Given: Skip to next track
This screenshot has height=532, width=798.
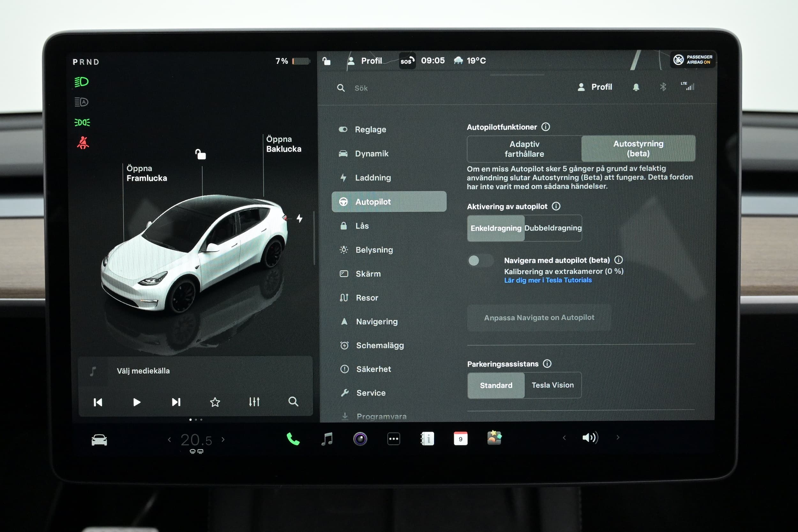Looking at the screenshot, I should click(x=176, y=402).
